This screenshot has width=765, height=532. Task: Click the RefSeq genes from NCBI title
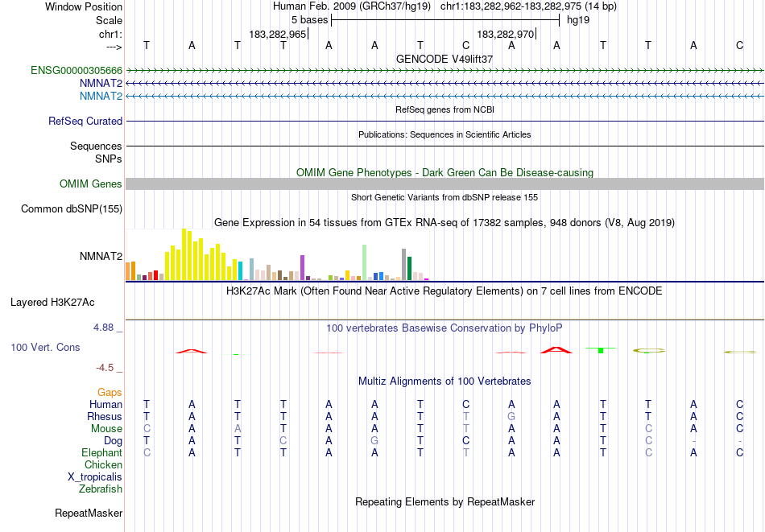click(x=445, y=109)
